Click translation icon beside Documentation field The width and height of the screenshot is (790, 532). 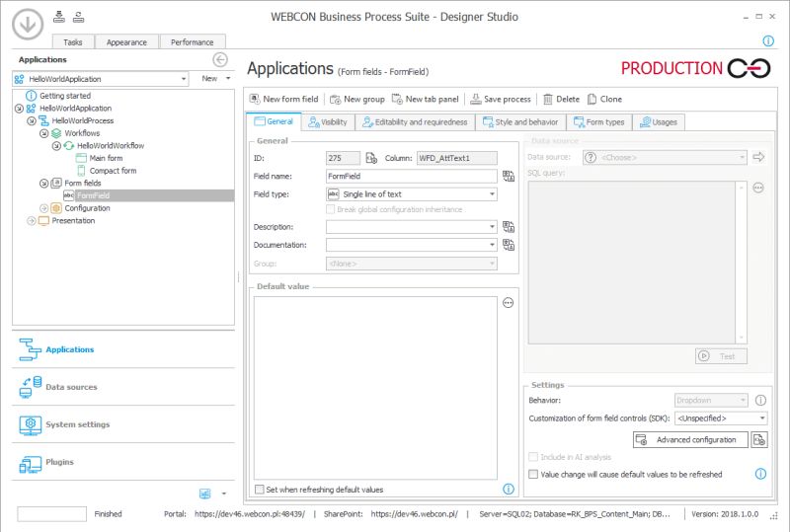[509, 245]
